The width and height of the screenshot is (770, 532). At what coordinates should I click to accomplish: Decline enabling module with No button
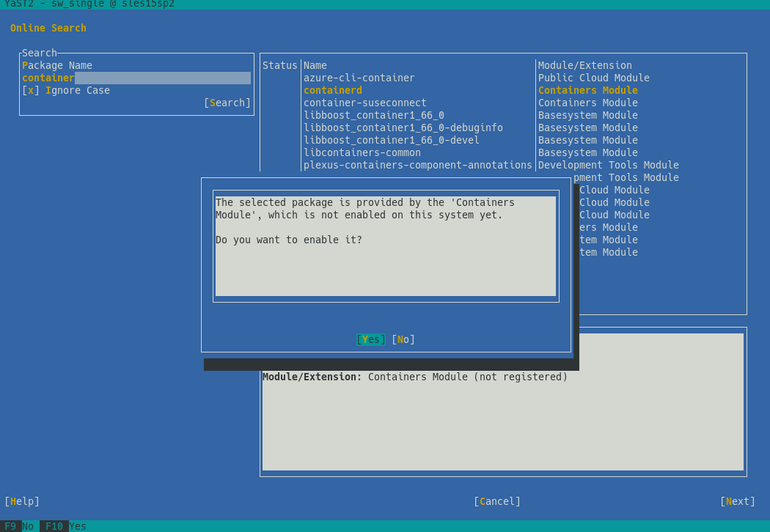(403, 339)
